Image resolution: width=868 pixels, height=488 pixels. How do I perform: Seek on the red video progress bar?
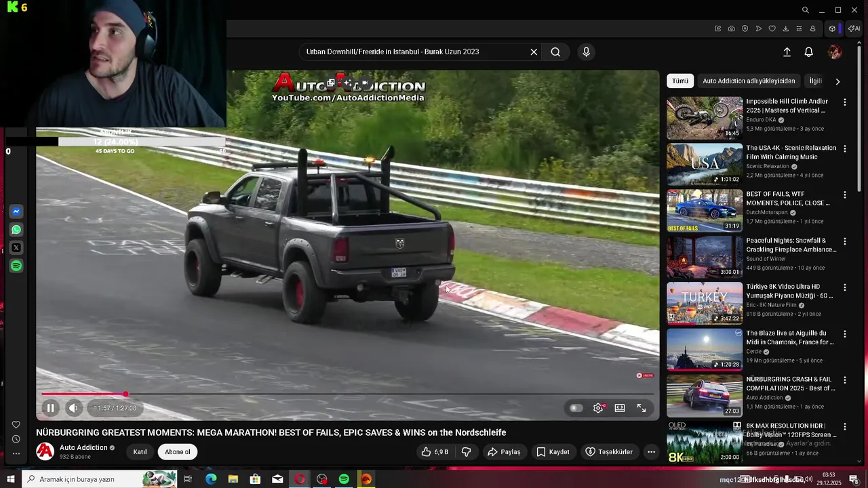point(347,394)
